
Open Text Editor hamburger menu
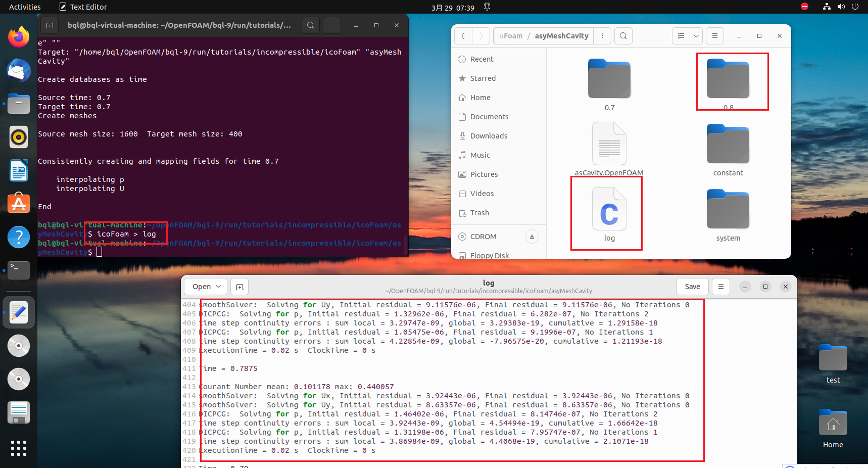(721, 287)
